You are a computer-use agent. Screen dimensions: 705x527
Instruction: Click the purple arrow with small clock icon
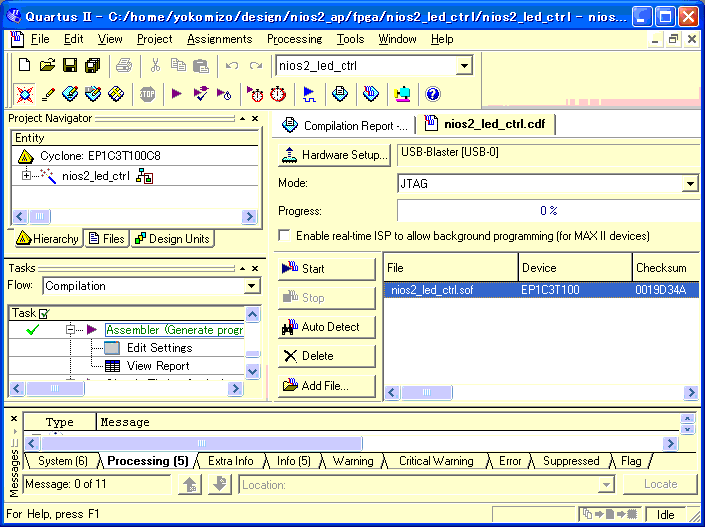point(224,94)
